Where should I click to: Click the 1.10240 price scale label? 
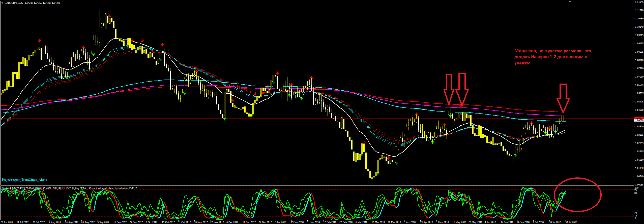pos(639,27)
